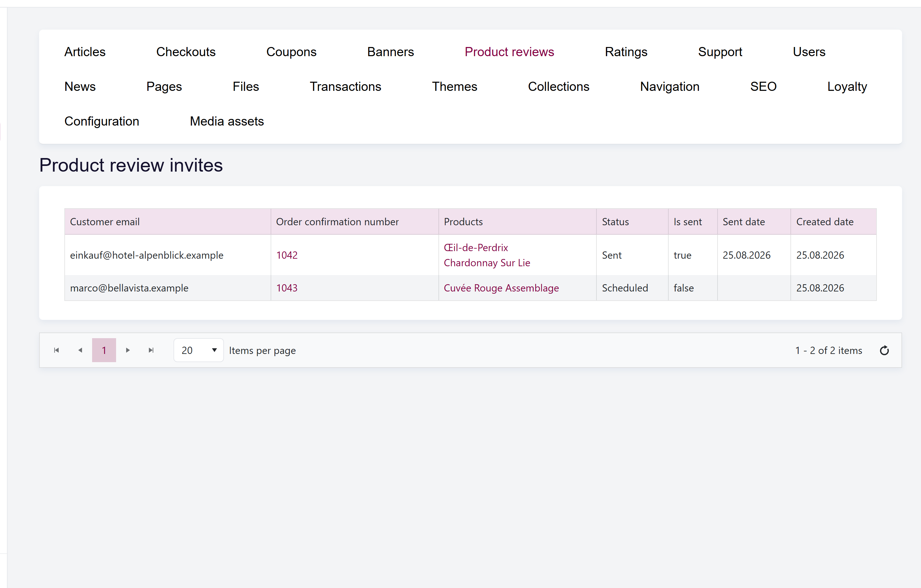Sort by the Created date column header
This screenshot has width=921, height=588.
834,221
